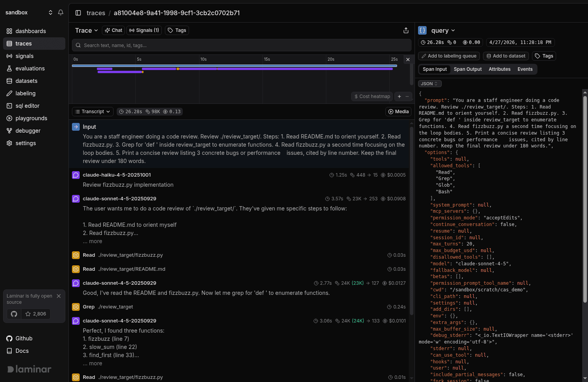Switch to the Attributes tab
588x382 pixels.
point(500,69)
